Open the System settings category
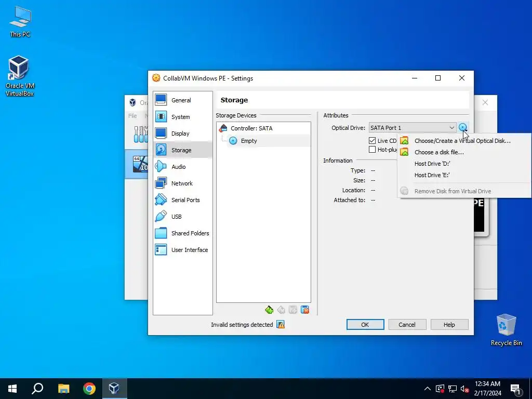 pos(182,117)
